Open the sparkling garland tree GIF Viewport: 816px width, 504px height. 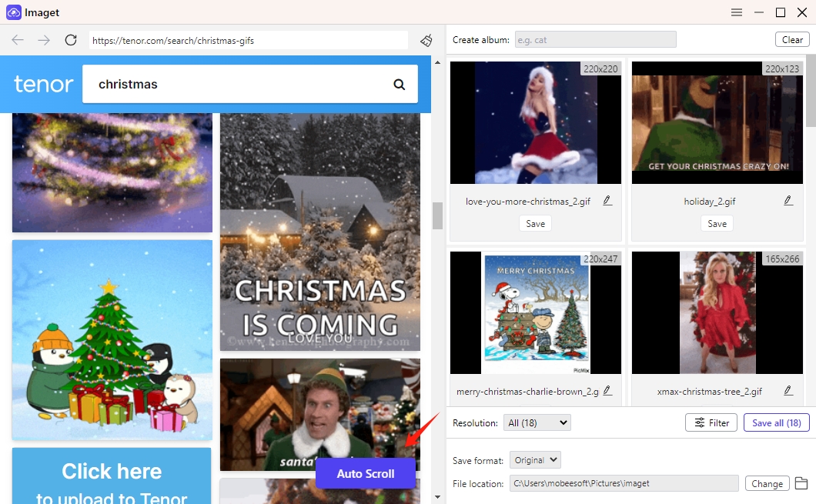tap(112, 172)
